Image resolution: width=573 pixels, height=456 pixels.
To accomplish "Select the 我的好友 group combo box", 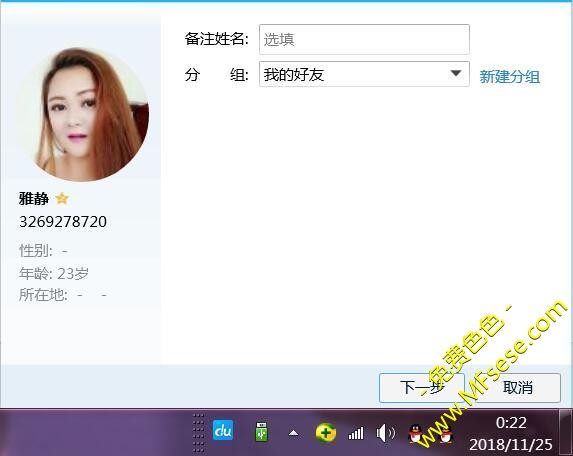I will 364,74.
